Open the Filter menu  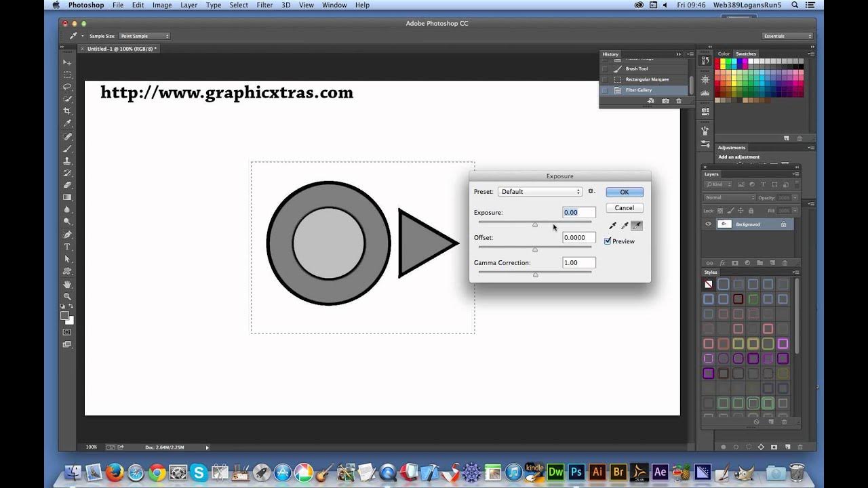[264, 5]
